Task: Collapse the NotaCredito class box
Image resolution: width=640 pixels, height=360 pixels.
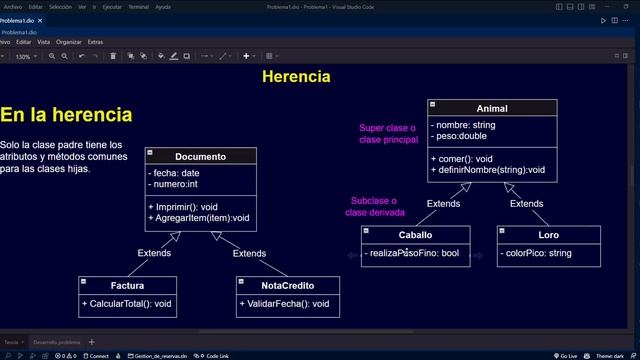Action: click(x=241, y=281)
